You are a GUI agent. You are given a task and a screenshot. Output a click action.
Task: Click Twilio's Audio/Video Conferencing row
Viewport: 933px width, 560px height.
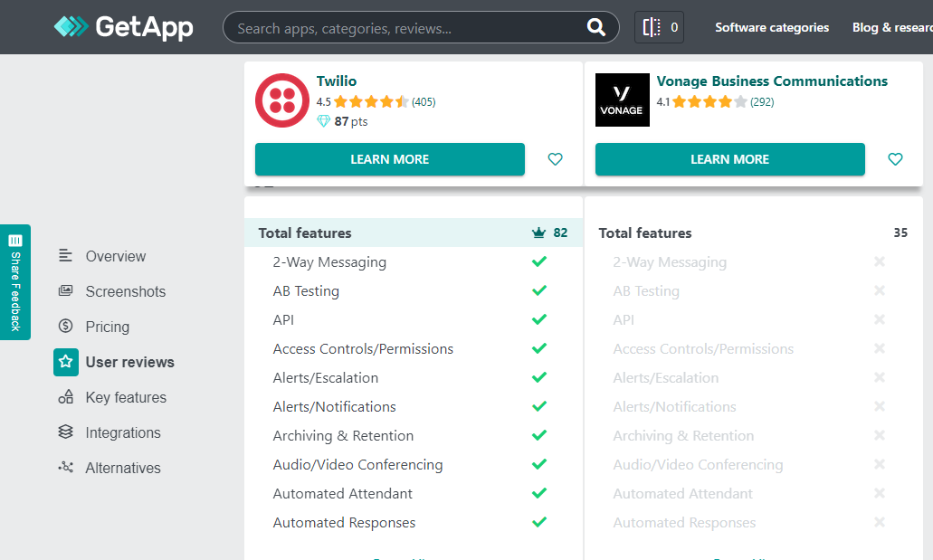(x=414, y=464)
